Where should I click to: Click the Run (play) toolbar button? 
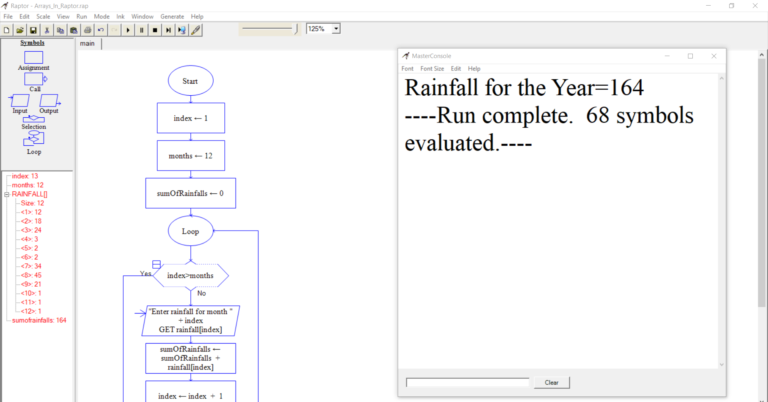click(x=128, y=30)
